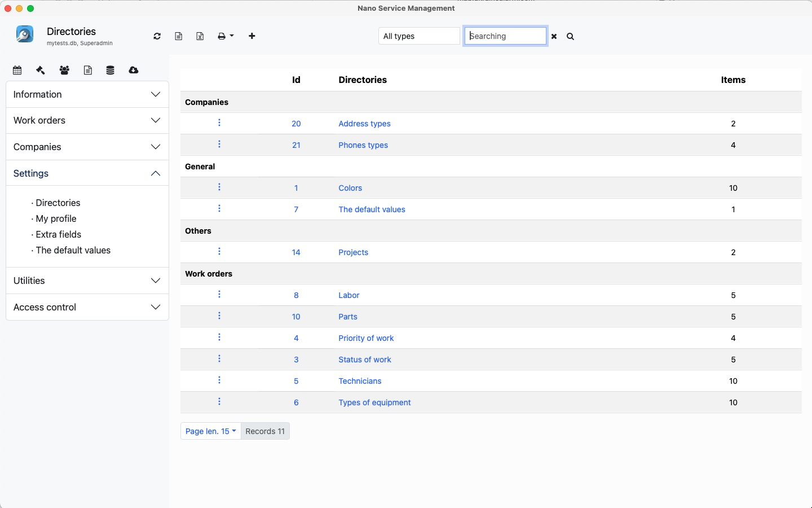Viewport: 812px width, 508px height.
Task: Click Id 14 link
Action: 296,252
